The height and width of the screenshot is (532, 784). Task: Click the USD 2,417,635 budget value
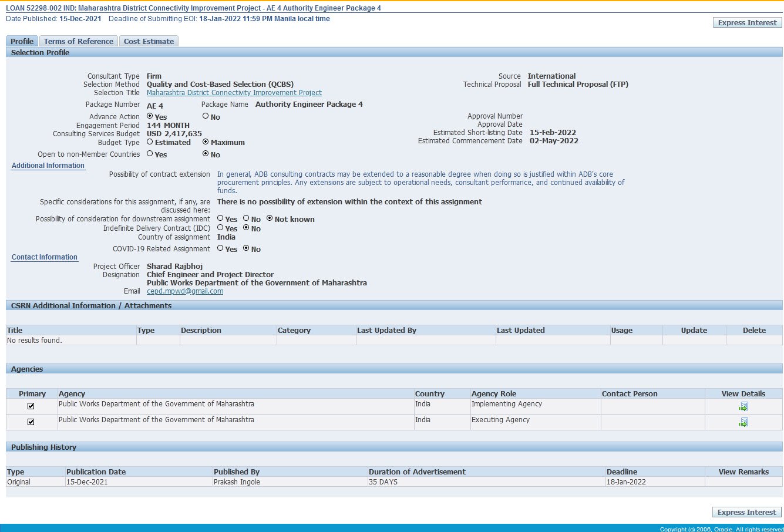174,134
